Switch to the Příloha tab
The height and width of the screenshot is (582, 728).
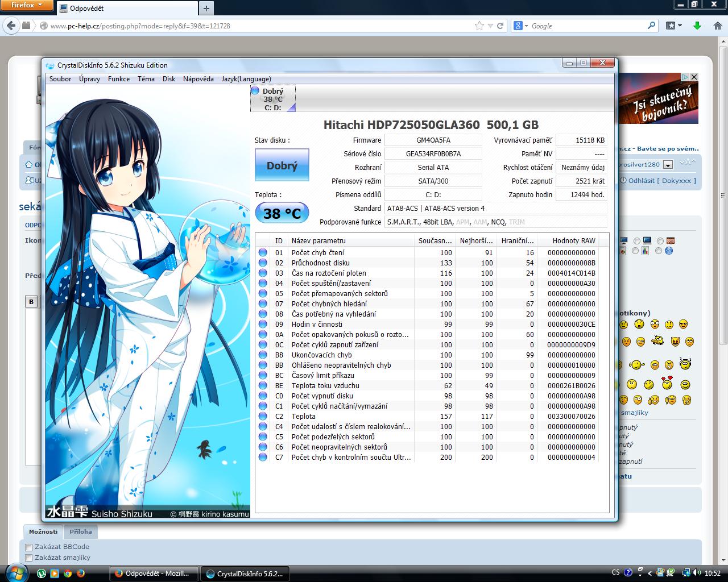(x=81, y=532)
